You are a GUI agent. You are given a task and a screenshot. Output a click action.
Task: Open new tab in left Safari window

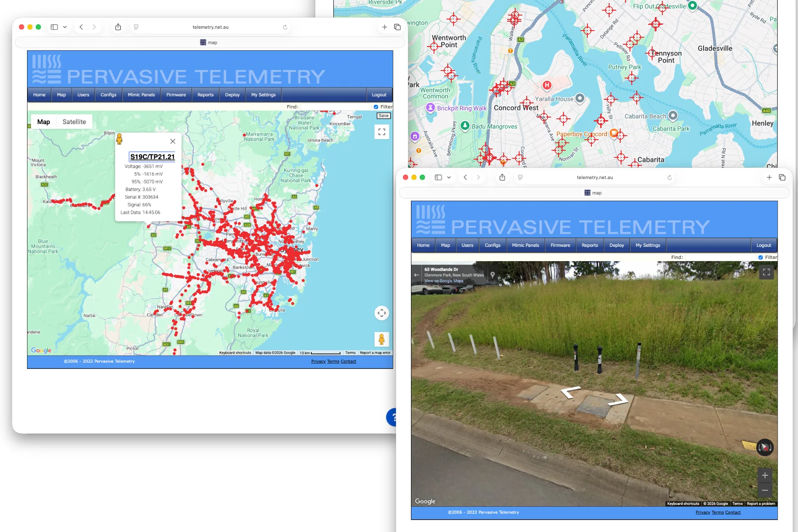point(384,27)
